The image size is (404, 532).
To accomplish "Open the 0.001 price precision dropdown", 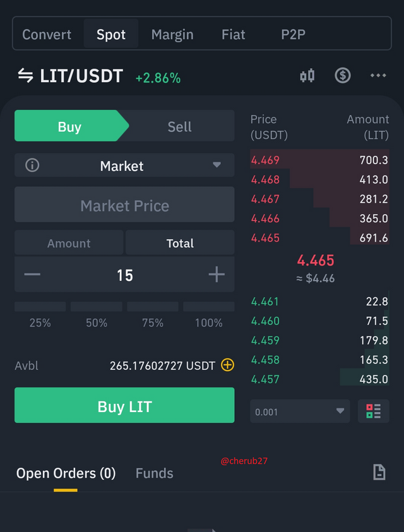I will pyautogui.click(x=300, y=411).
